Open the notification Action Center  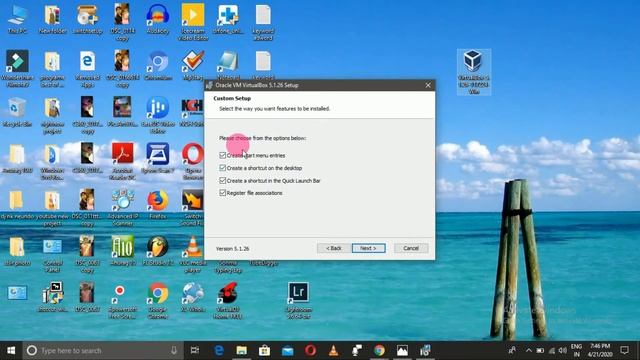pyautogui.click(x=624, y=350)
